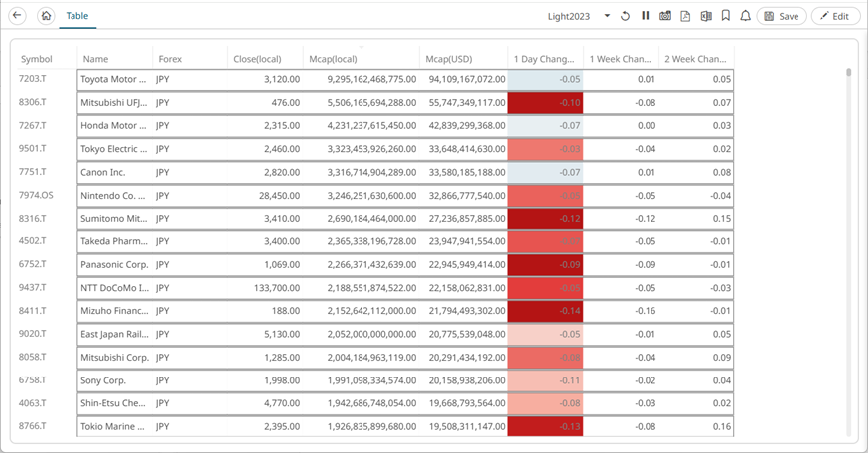Click the Edit button

[x=835, y=16]
